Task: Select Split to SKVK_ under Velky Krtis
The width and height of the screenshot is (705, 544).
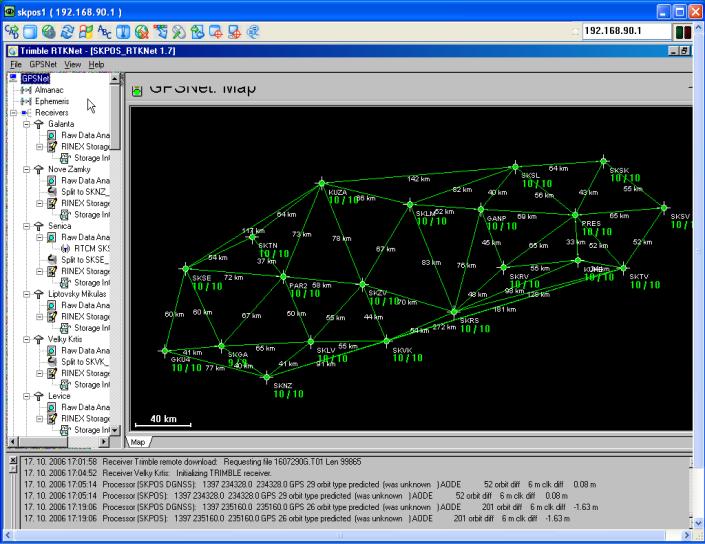Action: (85, 362)
